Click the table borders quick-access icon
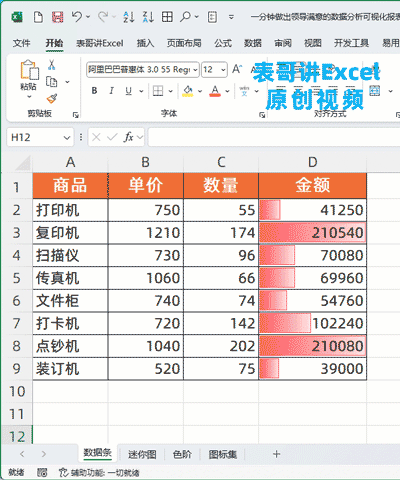This screenshot has height=480, width=400. [167, 16]
